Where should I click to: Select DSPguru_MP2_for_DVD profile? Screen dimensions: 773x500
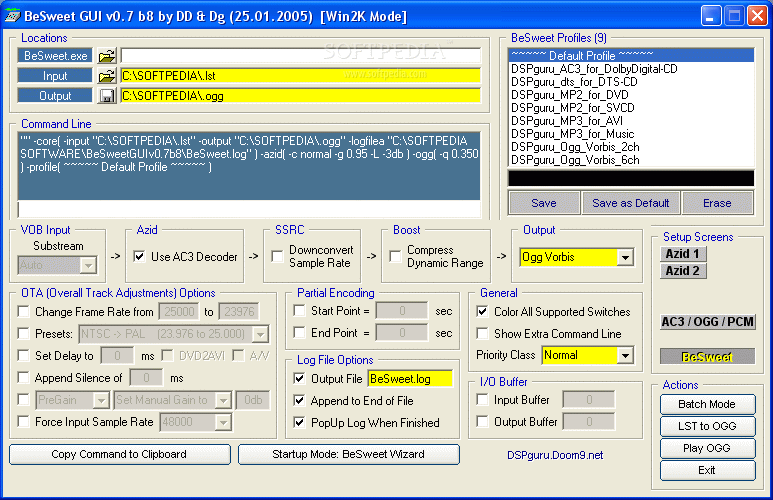tap(631, 95)
